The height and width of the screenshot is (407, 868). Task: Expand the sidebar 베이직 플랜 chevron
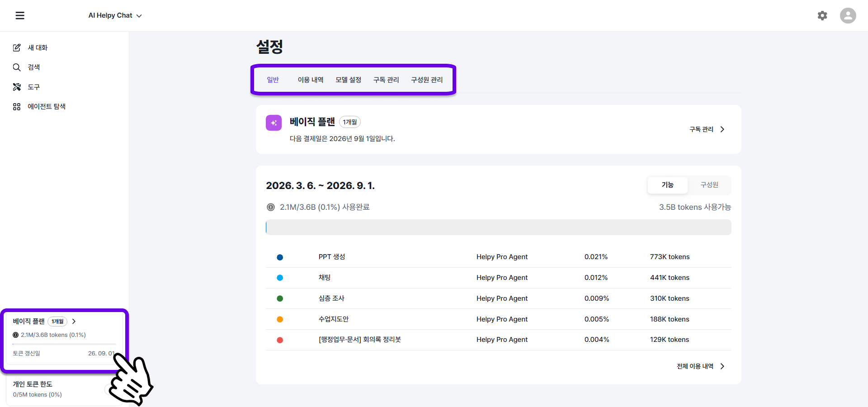click(x=74, y=322)
